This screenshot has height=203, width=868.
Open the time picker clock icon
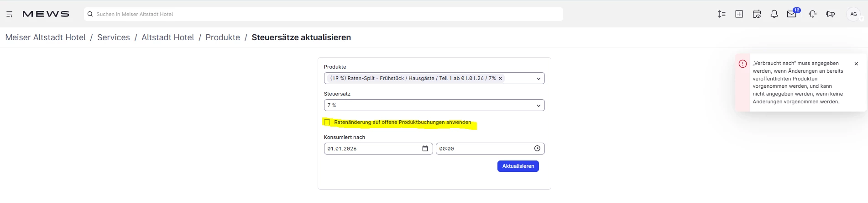[537, 149]
